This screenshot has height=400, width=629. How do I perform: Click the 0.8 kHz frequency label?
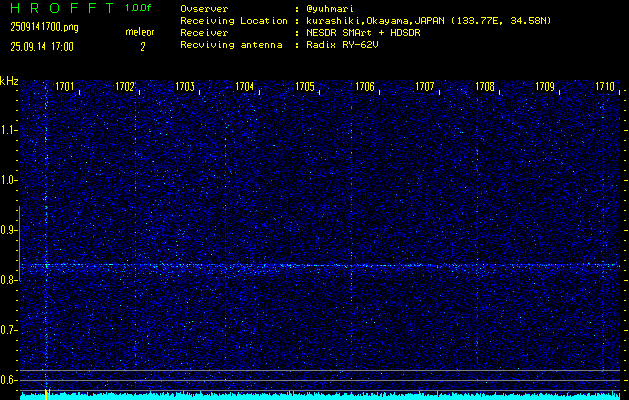[8, 280]
